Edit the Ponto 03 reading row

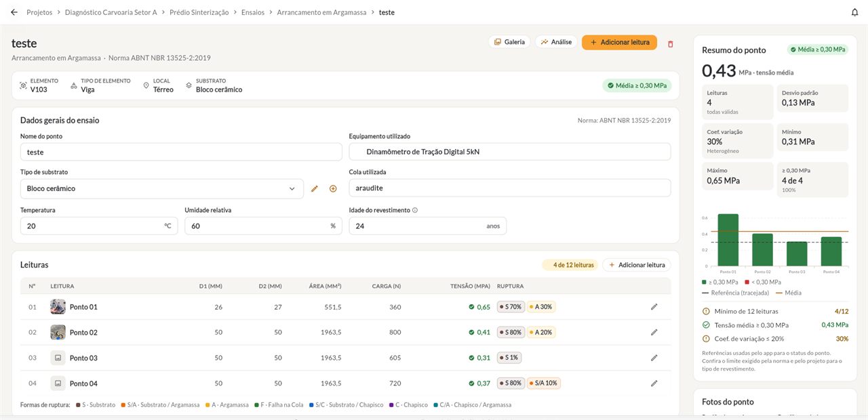pos(654,358)
